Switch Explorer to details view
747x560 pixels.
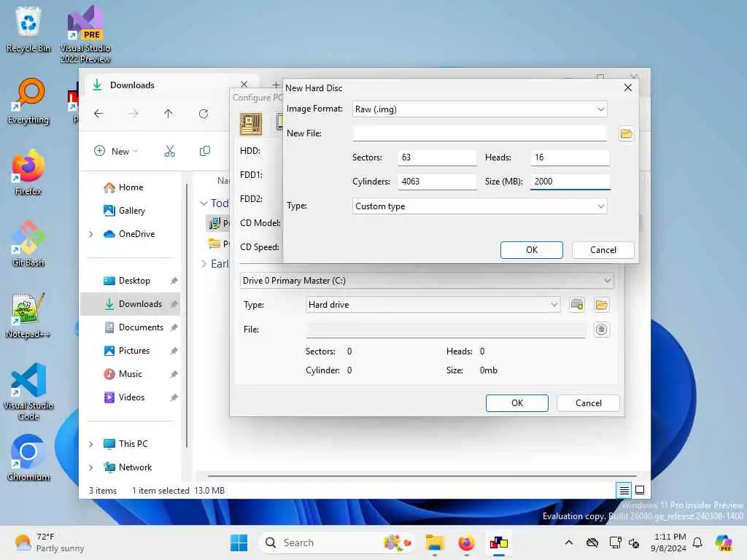pos(624,490)
